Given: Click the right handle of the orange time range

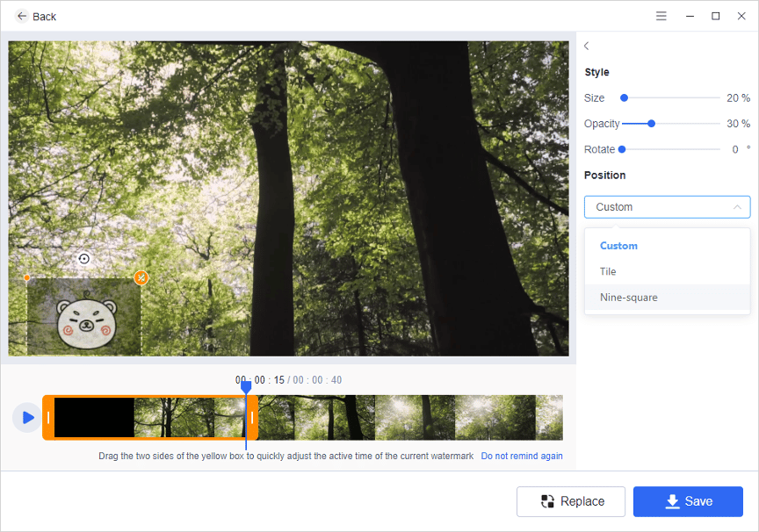Looking at the screenshot, I should tap(252, 418).
